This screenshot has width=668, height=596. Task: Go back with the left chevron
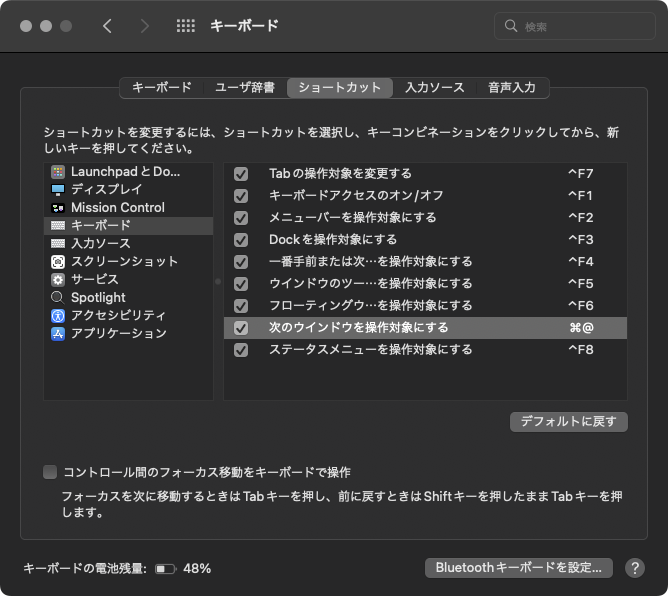(107, 26)
